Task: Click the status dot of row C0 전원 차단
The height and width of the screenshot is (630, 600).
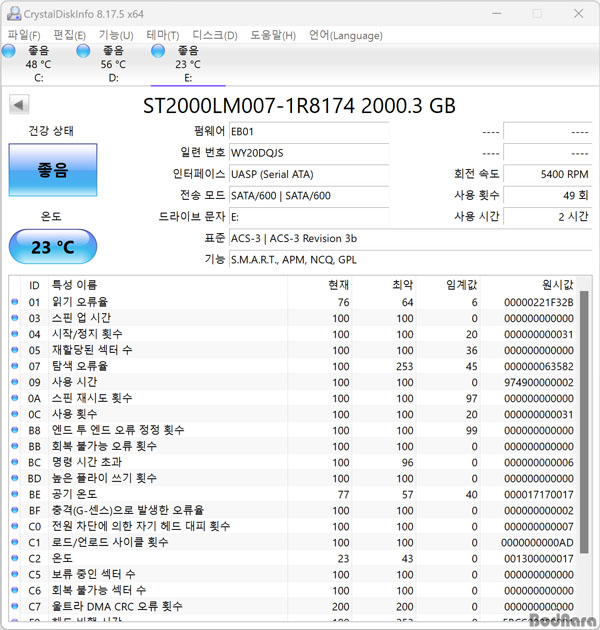Action: coord(15,526)
